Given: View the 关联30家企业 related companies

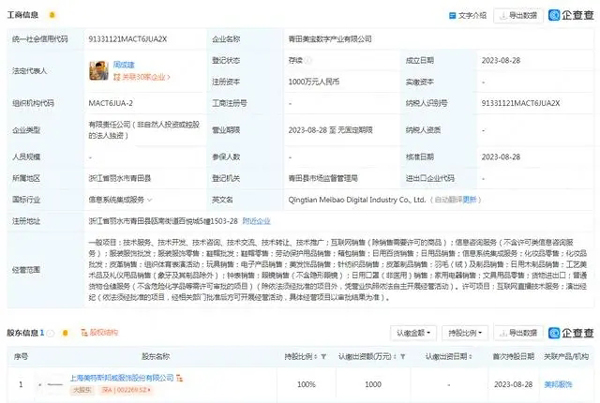Looking at the screenshot, I should (142, 77).
